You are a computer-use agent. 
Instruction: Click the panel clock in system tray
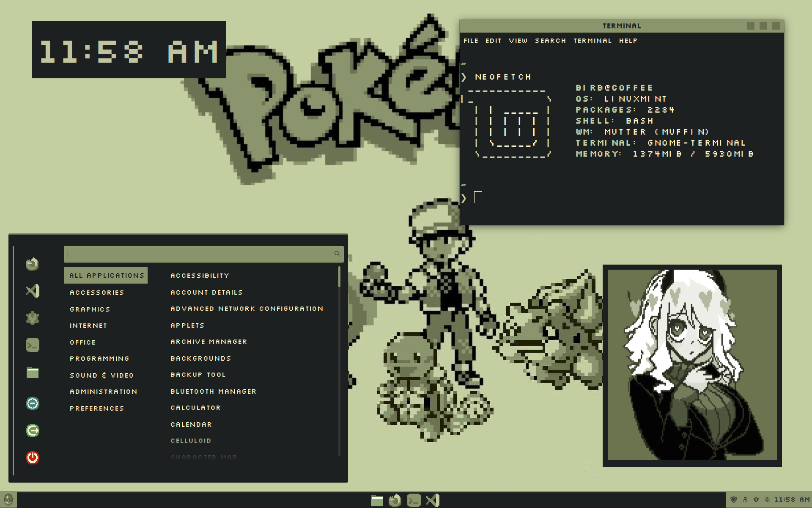pos(792,500)
